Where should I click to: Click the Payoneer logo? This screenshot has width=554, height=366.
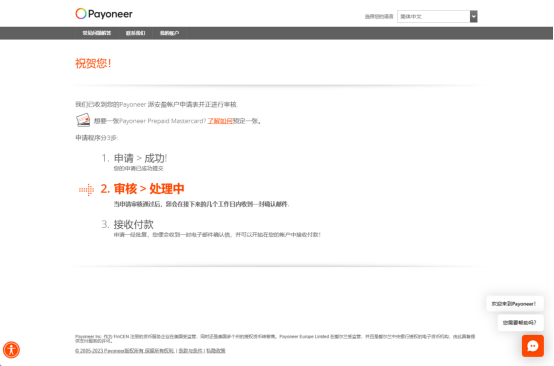pos(104,14)
